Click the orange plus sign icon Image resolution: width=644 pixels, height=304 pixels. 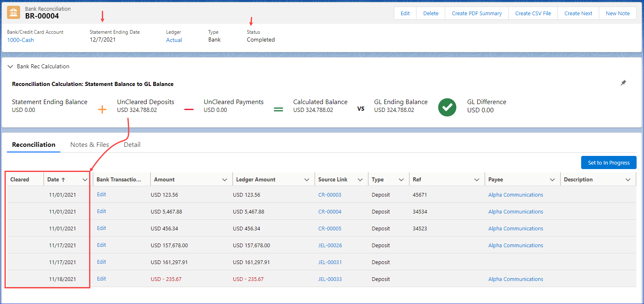102,109
